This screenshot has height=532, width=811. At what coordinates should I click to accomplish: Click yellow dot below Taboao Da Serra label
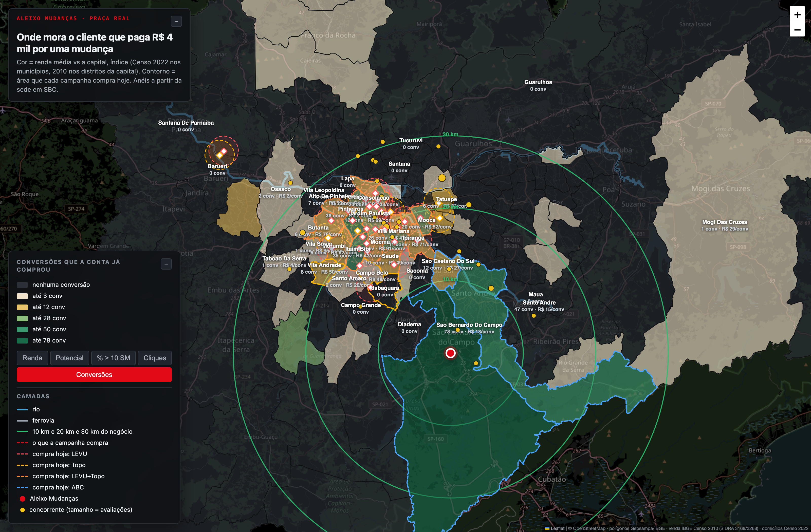(289, 269)
